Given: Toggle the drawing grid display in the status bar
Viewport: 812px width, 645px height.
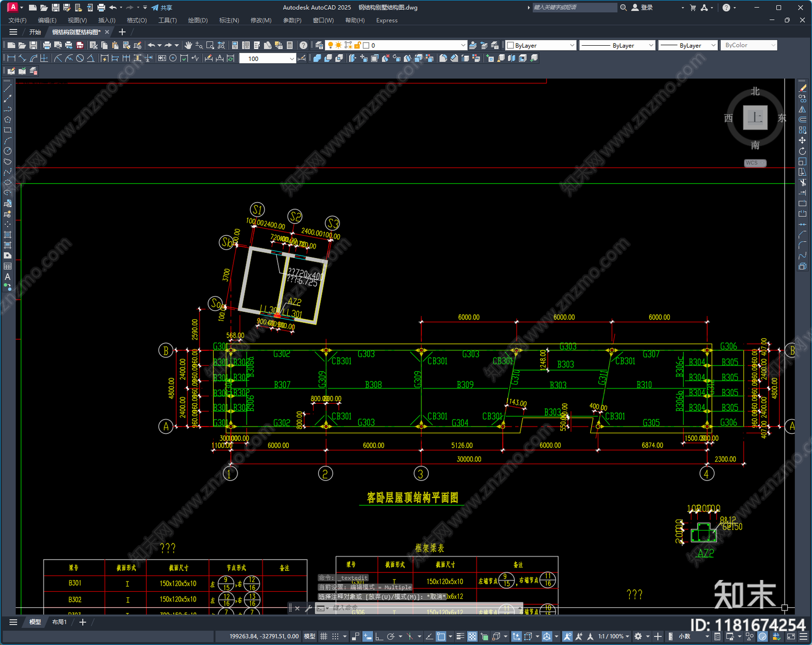Looking at the screenshot, I should 323,636.
